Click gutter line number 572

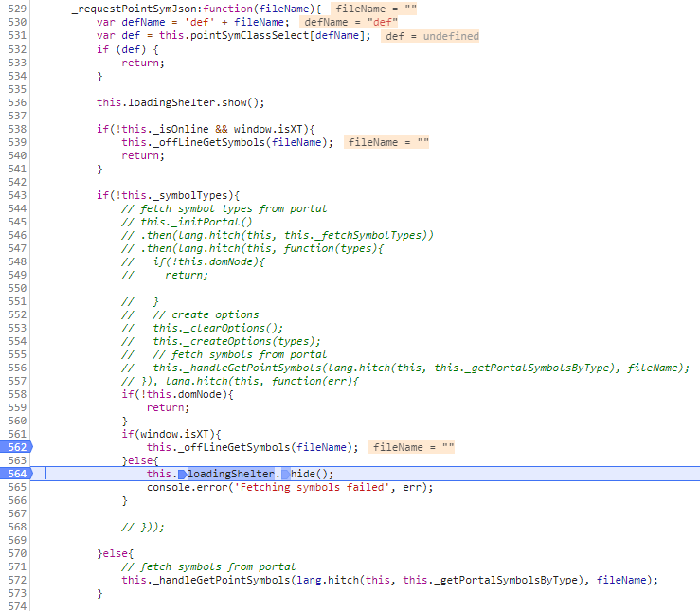[x=17, y=580]
